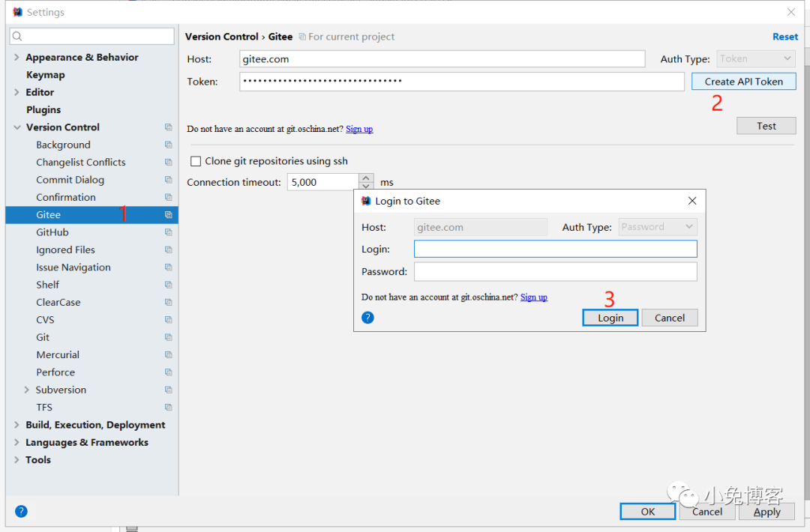810x532 pixels.
Task: Select Keymap in settings tree
Action: pyautogui.click(x=46, y=75)
